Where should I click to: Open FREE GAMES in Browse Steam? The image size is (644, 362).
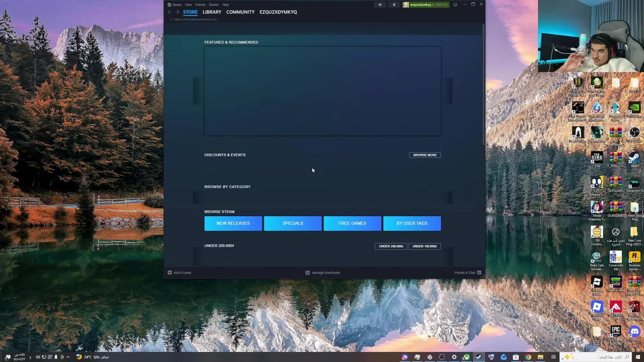click(352, 223)
